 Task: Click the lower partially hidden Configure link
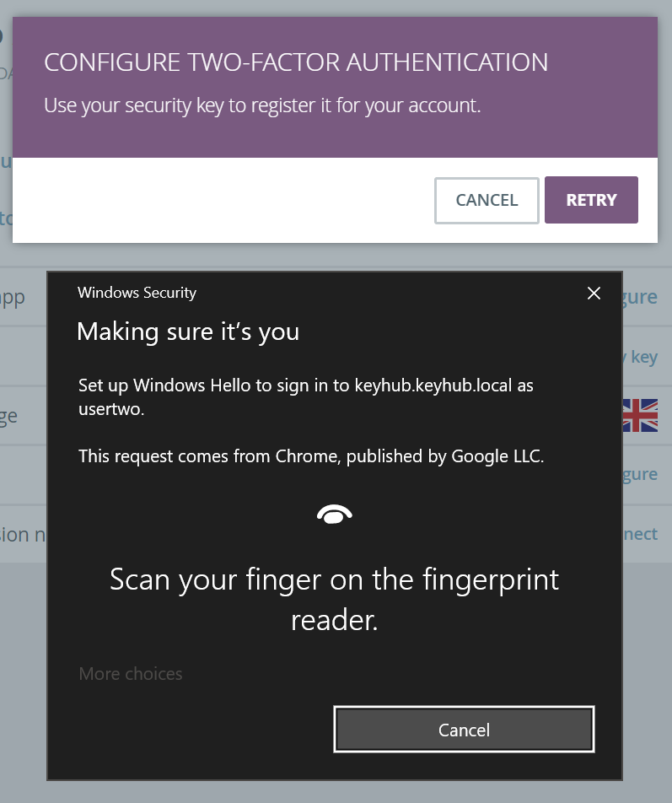click(x=640, y=474)
